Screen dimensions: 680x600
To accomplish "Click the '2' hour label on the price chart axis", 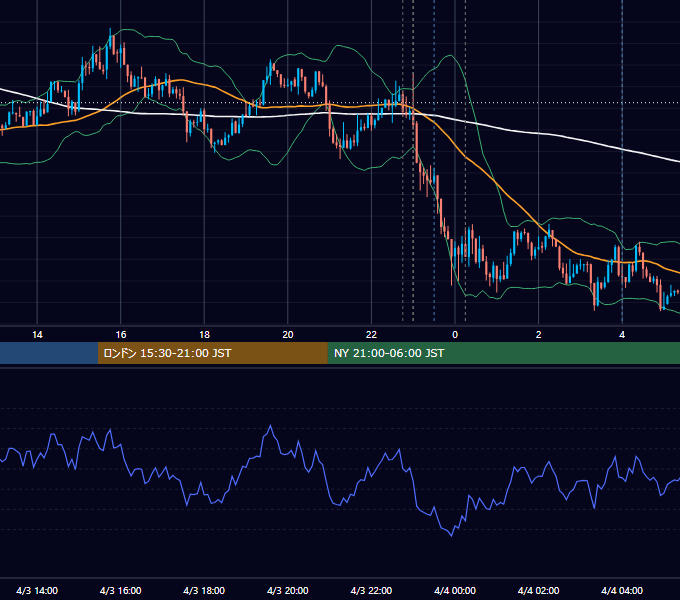I will (x=539, y=335).
